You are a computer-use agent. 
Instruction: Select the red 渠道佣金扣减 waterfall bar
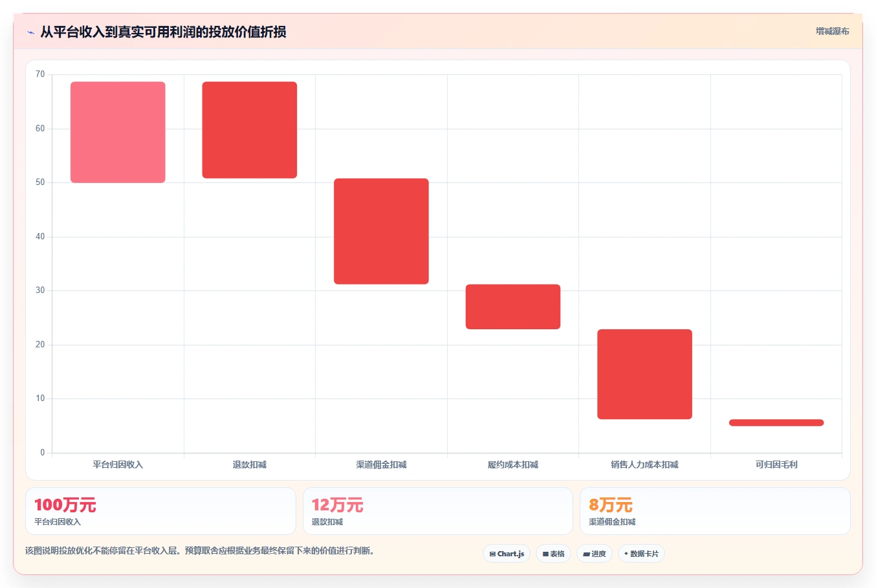coord(381,231)
